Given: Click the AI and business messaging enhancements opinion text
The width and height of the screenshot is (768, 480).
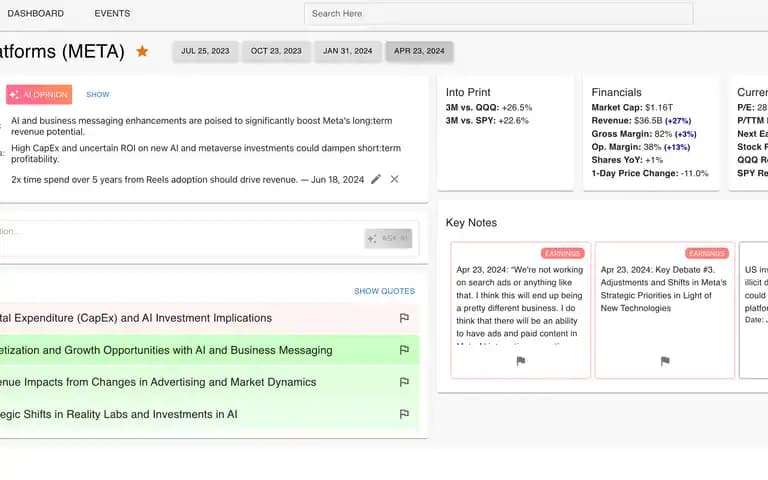Looking at the screenshot, I should pyautogui.click(x=201, y=126).
